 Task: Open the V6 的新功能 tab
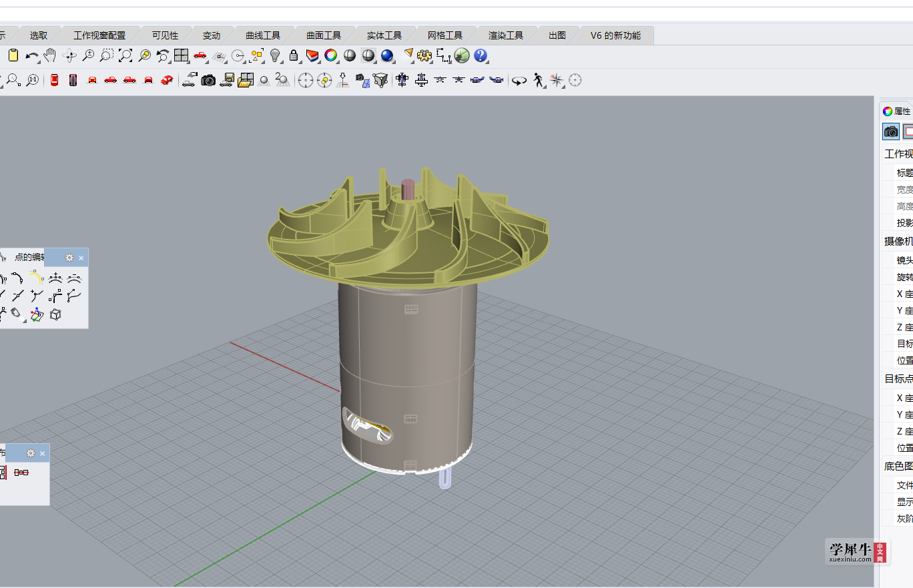pyautogui.click(x=615, y=35)
